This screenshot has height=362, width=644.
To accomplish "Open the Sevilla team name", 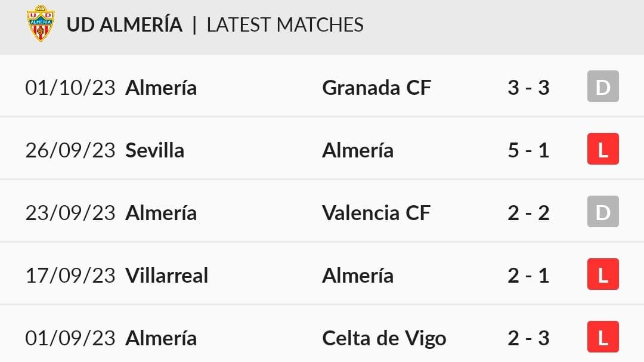I will [x=155, y=150].
